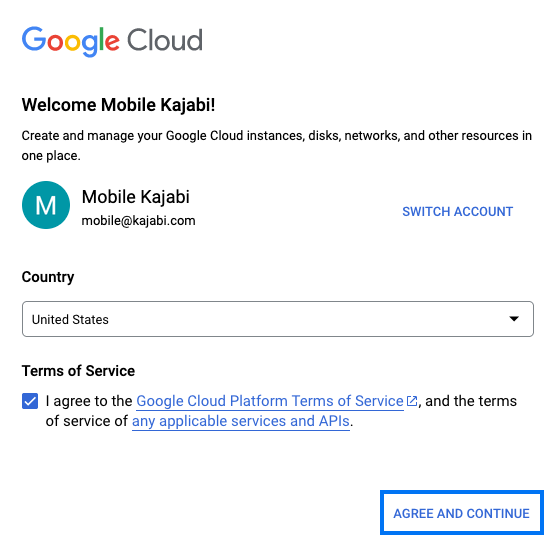Toggle the Terms of Service agreement checkbox
Image resolution: width=556 pixels, height=545 pixels.
click(x=30, y=401)
